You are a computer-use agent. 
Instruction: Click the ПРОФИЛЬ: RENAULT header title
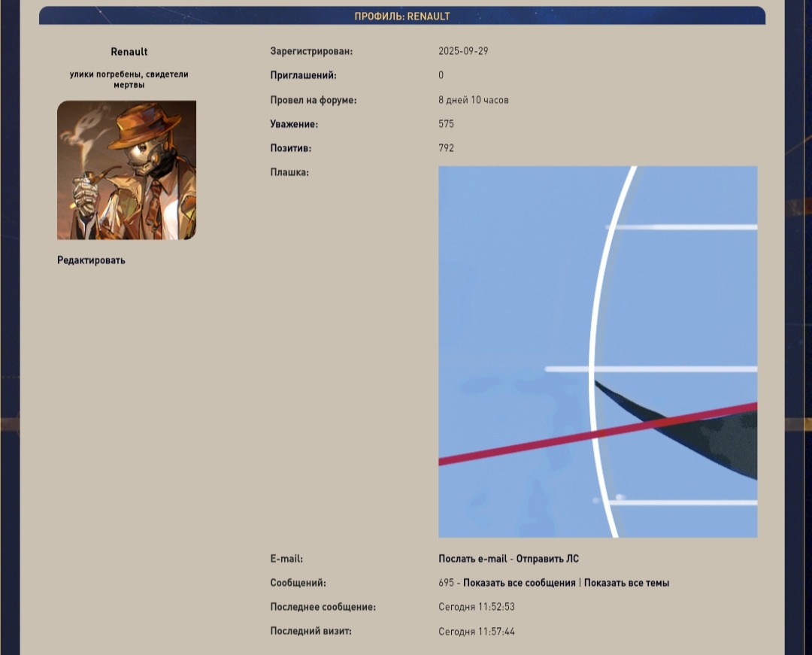(402, 16)
